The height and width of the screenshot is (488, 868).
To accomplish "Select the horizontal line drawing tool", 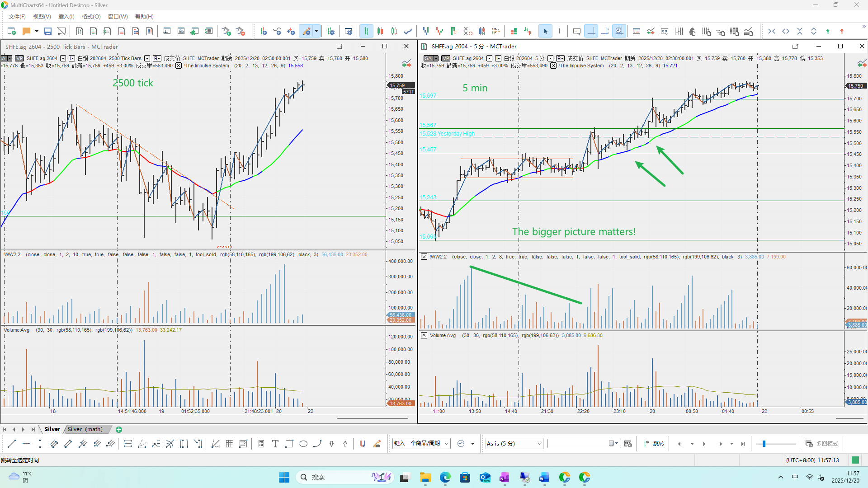I will 26,444.
